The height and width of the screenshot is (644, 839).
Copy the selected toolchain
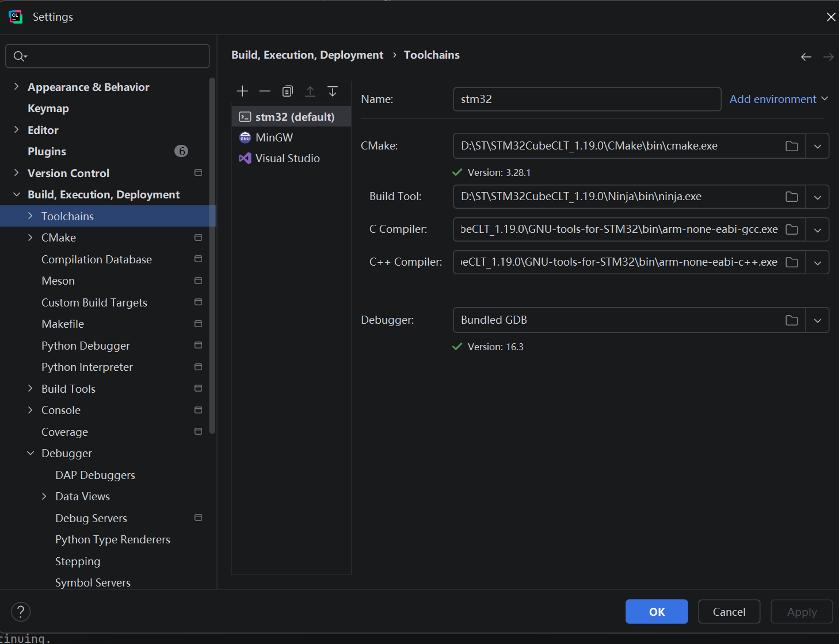coord(288,91)
